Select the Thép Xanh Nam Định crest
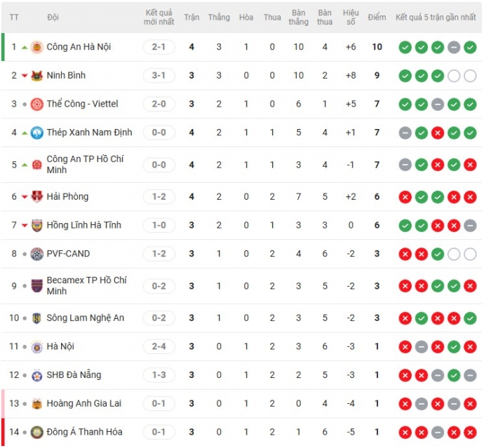Image resolution: width=491 pixels, height=448 pixels. (x=37, y=133)
